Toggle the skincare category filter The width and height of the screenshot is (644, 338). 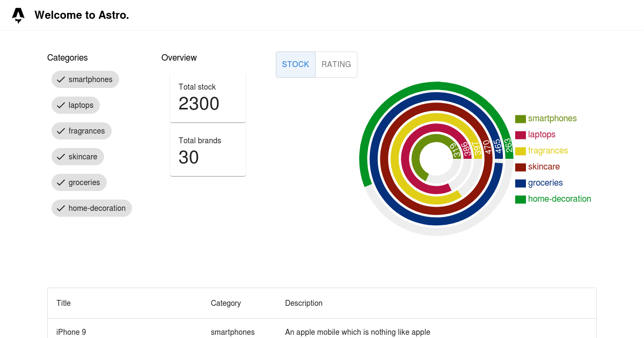pyautogui.click(x=78, y=157)
